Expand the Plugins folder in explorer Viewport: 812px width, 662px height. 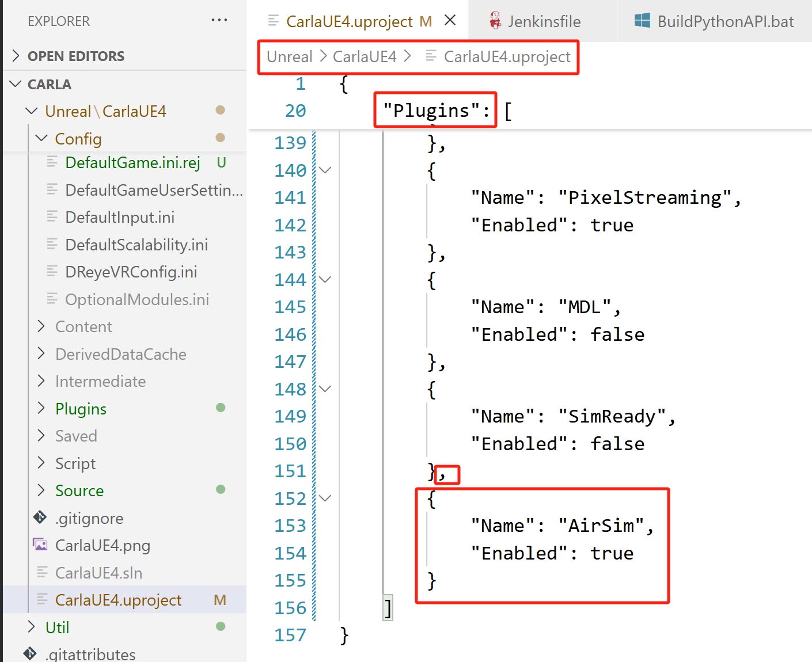click(41, 409)
